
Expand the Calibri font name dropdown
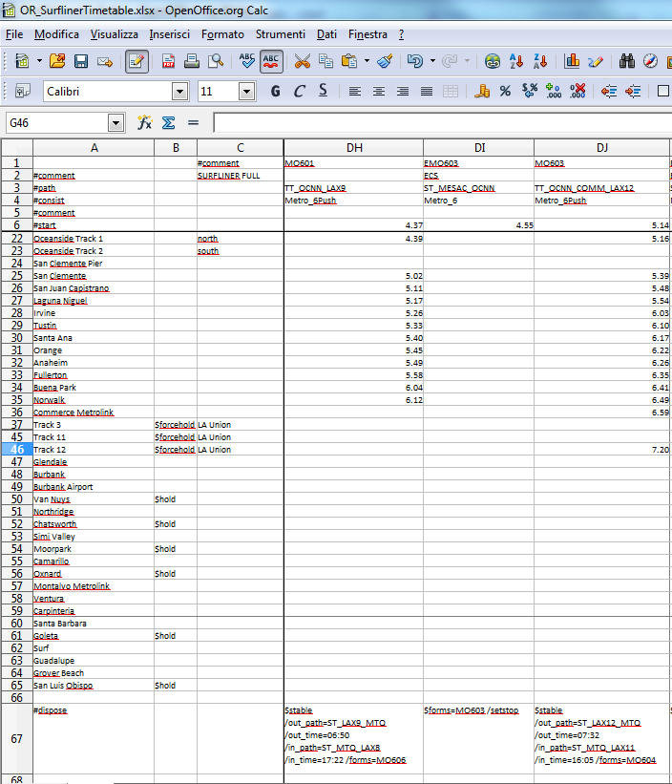pyautogui.click(x=179, y=92)
